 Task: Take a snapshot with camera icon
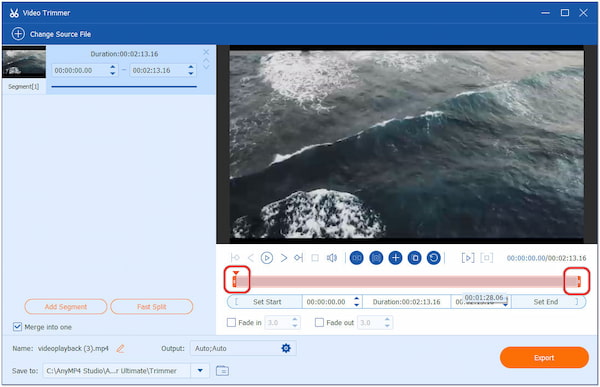pyautogui.click(x=376, y=258)
